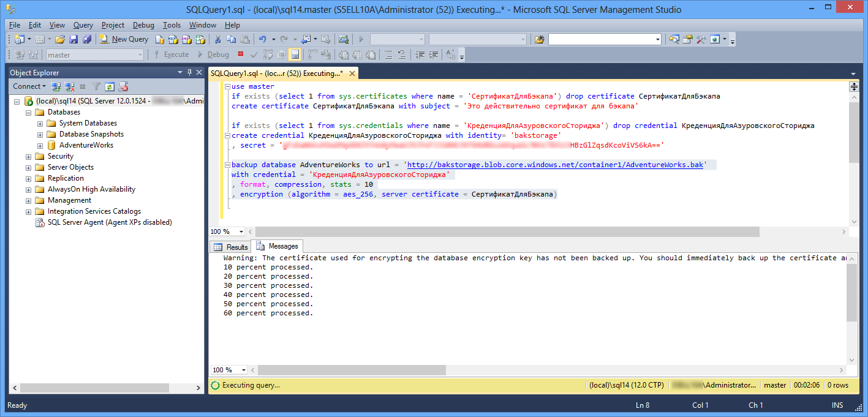Image resolution: width=868 pixels, height=417 pixels.
Task: Click the Copy icon in toolbar
Action: pyautogui.click(x=231, y=39)
